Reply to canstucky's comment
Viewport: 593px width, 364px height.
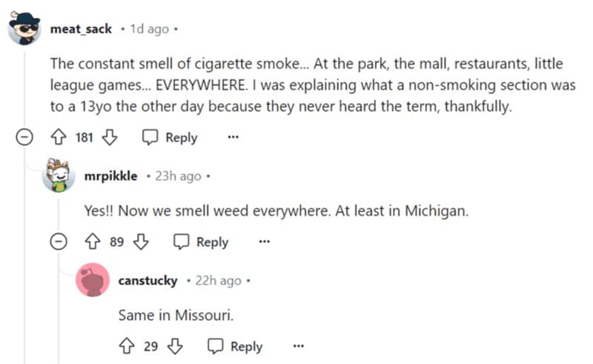(x=235, y=346)
